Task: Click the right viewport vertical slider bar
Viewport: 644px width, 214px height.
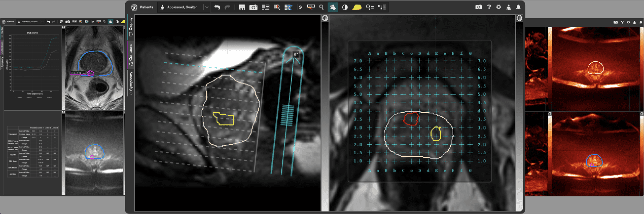Action: [x=519, y=114]
